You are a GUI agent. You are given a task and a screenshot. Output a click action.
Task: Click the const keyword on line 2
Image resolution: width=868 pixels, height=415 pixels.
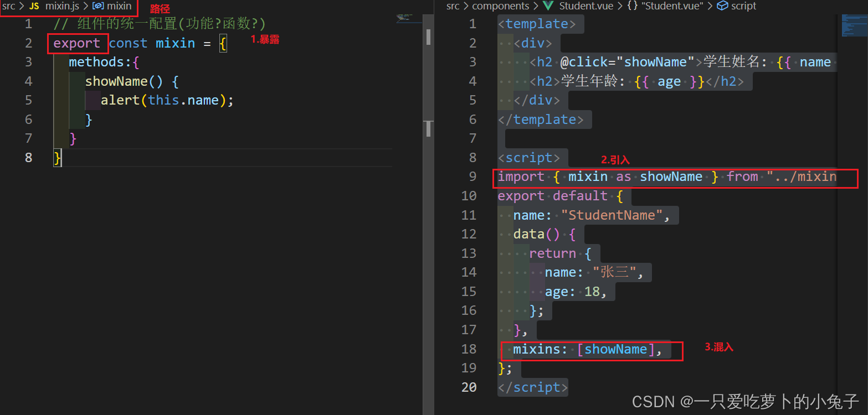pos(128,43)
